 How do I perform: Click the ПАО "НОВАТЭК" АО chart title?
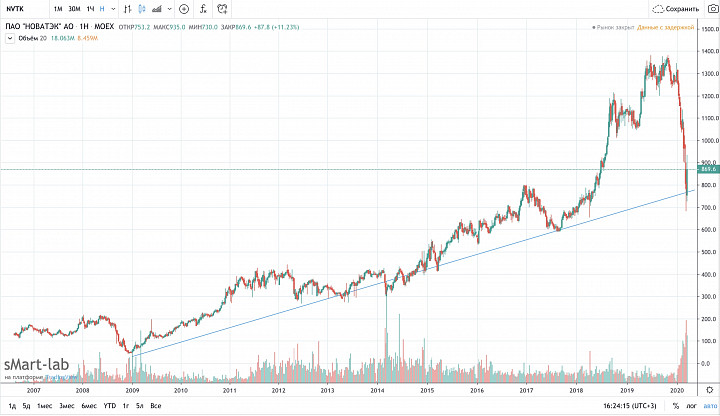(x=39, y=27)
